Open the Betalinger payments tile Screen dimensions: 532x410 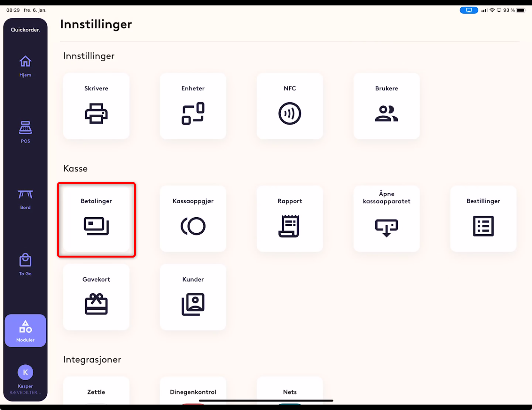click(96, 219)
